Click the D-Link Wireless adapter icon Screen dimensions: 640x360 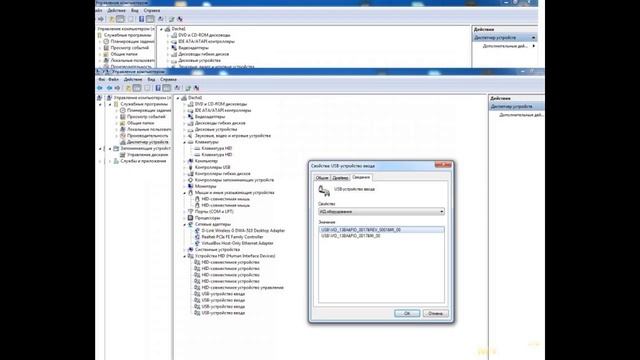point(197,231)
